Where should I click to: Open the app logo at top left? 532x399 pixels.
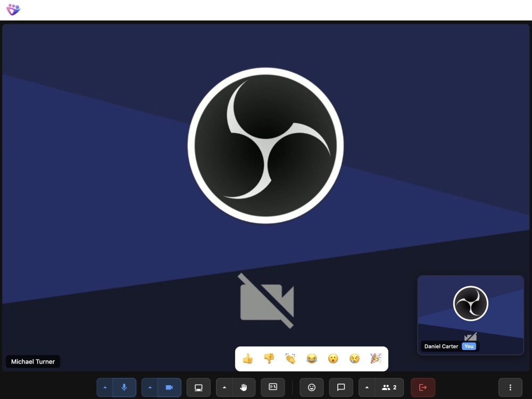point(13,10)
